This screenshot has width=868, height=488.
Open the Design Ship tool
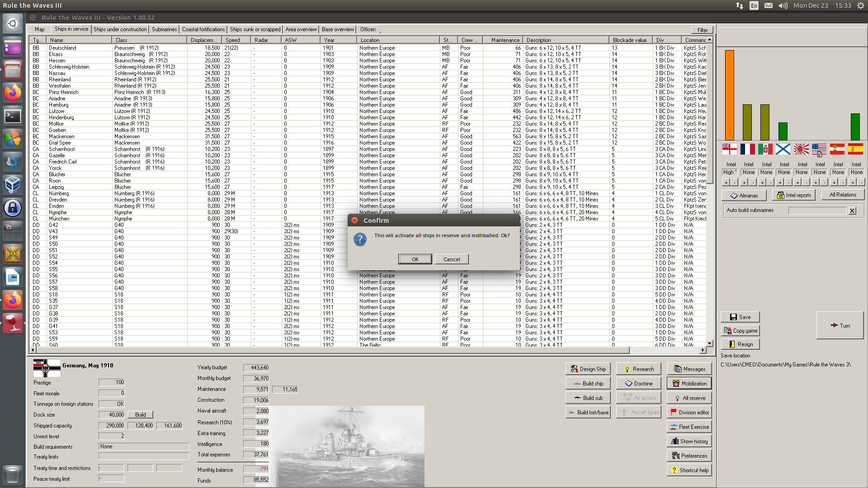tap(588, 369)
